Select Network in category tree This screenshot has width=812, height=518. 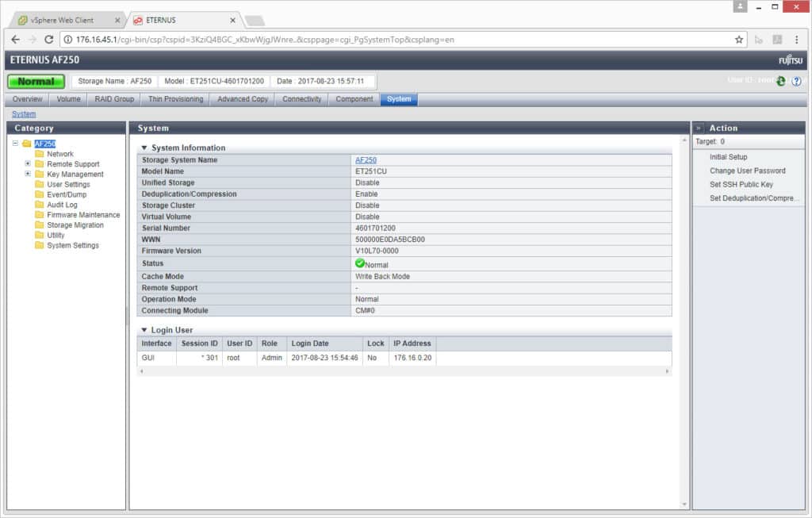point(60,154)
